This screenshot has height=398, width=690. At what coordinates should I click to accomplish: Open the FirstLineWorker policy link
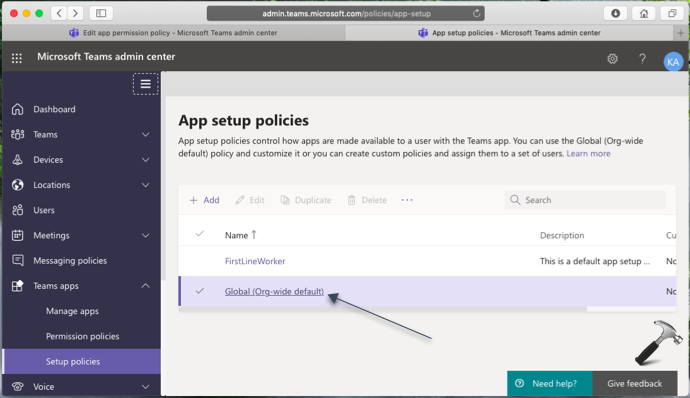point(255,261)
